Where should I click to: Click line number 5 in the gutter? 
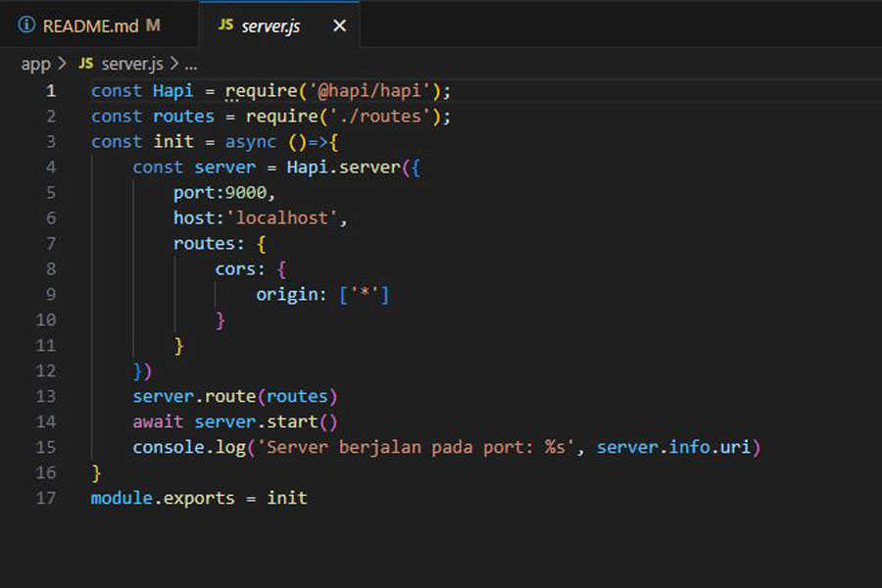51,192
